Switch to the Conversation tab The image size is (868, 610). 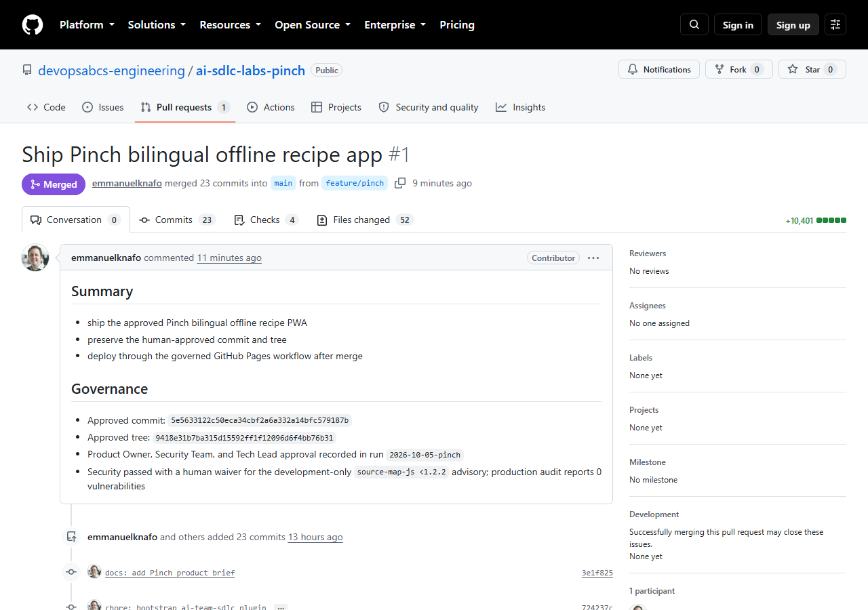point(76,220)
